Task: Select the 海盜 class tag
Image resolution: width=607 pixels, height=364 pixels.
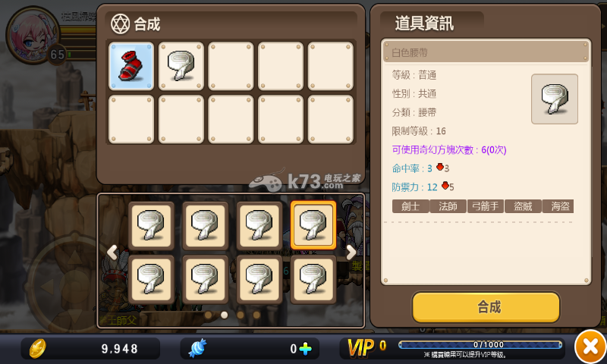Action: [558, 206]
